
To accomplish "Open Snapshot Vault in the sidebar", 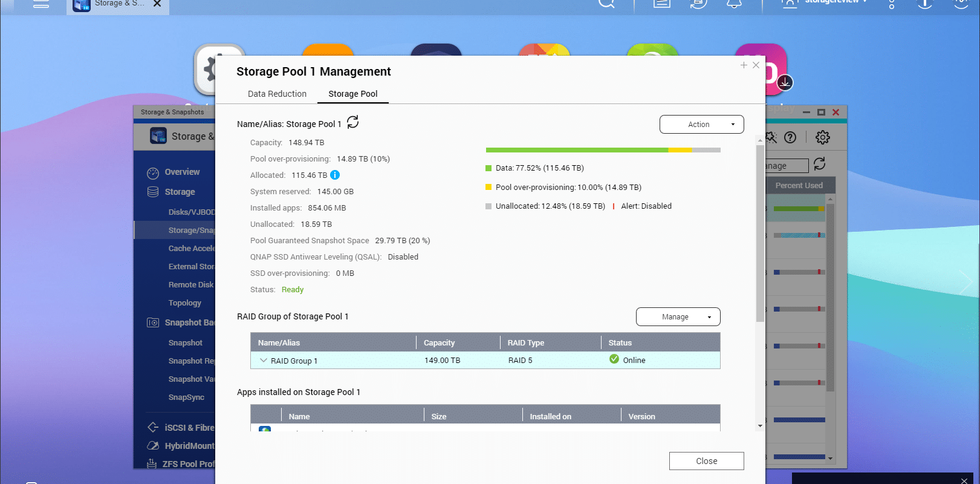I will pos(191,379).
